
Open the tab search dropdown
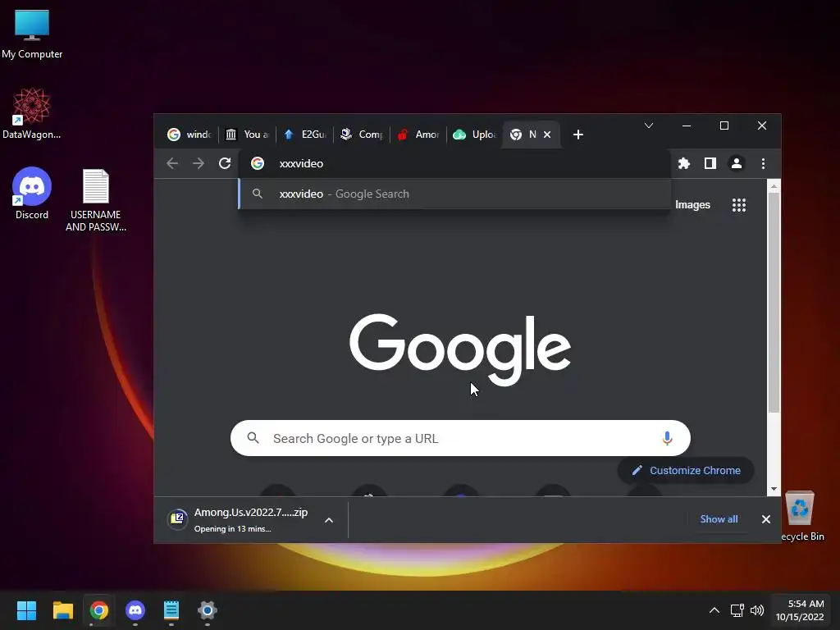(649, 126)
